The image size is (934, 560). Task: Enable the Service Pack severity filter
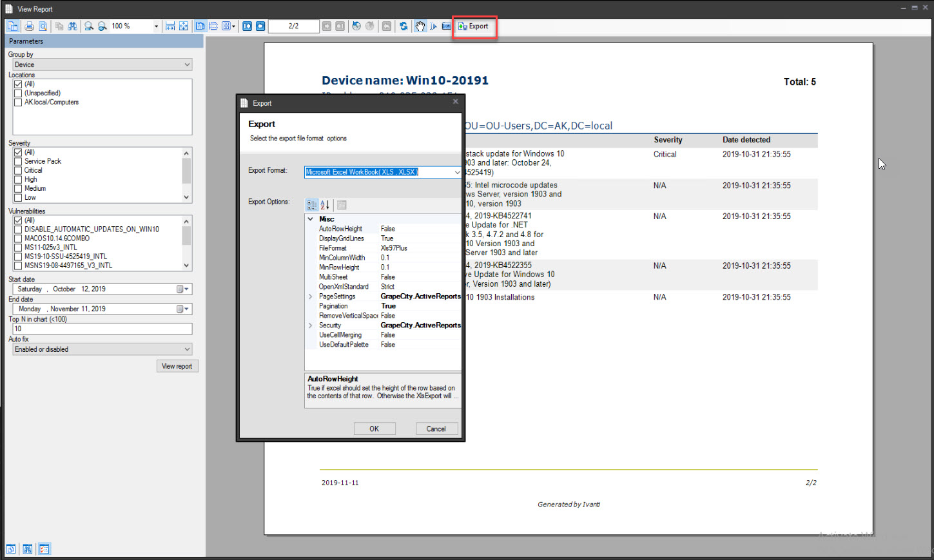click(x=17, y=161)
